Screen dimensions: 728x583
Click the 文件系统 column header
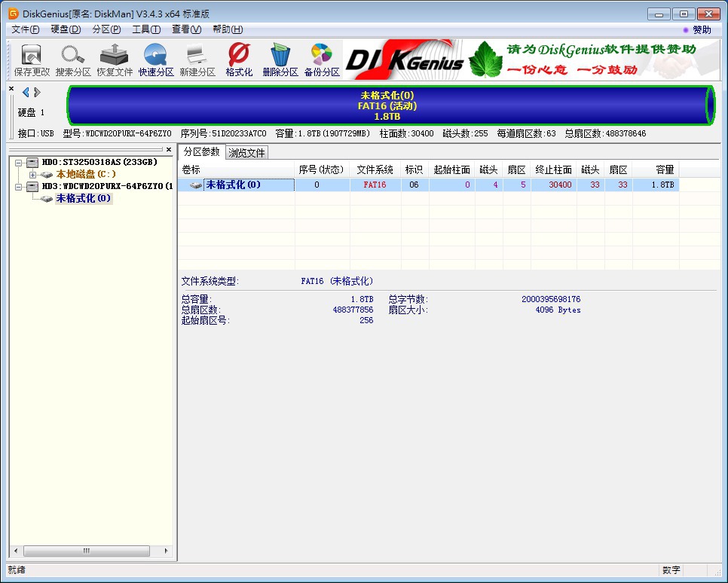375,169
